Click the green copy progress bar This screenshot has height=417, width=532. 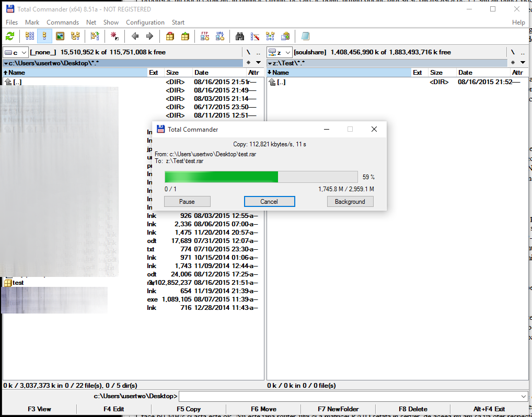261,177
